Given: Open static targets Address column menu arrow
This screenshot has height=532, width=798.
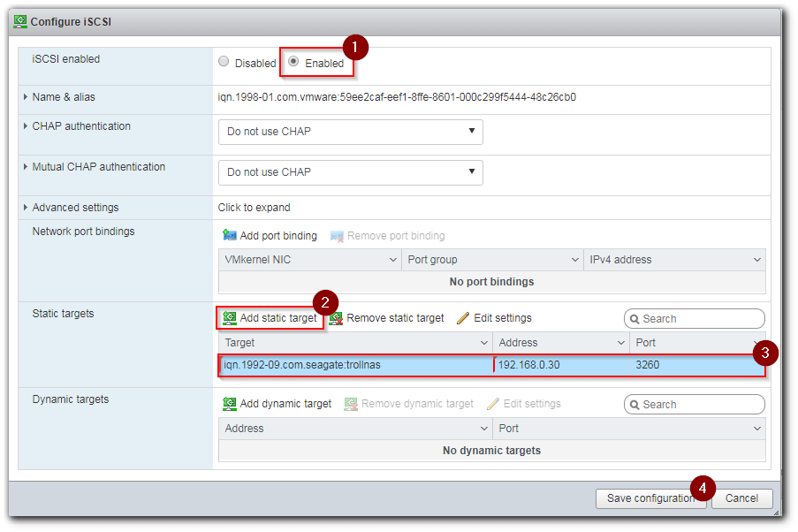Looking at the screenshot, I should click(x=621, y=343).
